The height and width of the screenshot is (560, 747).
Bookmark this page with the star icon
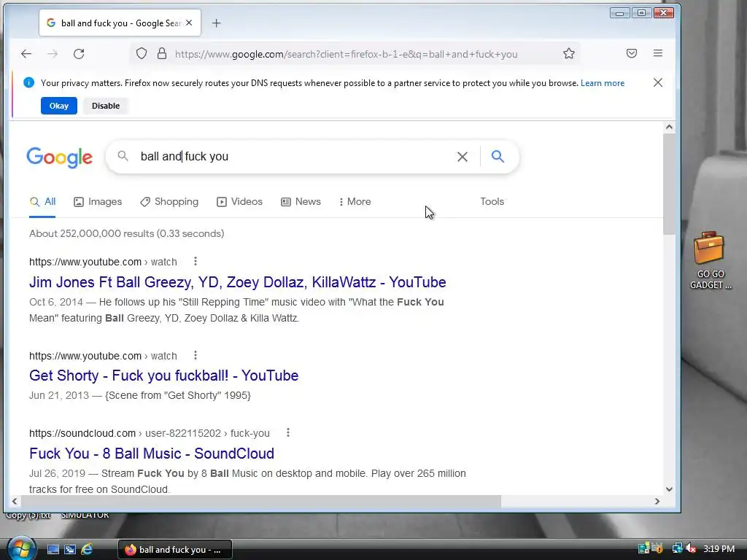[x=569, y=54]
